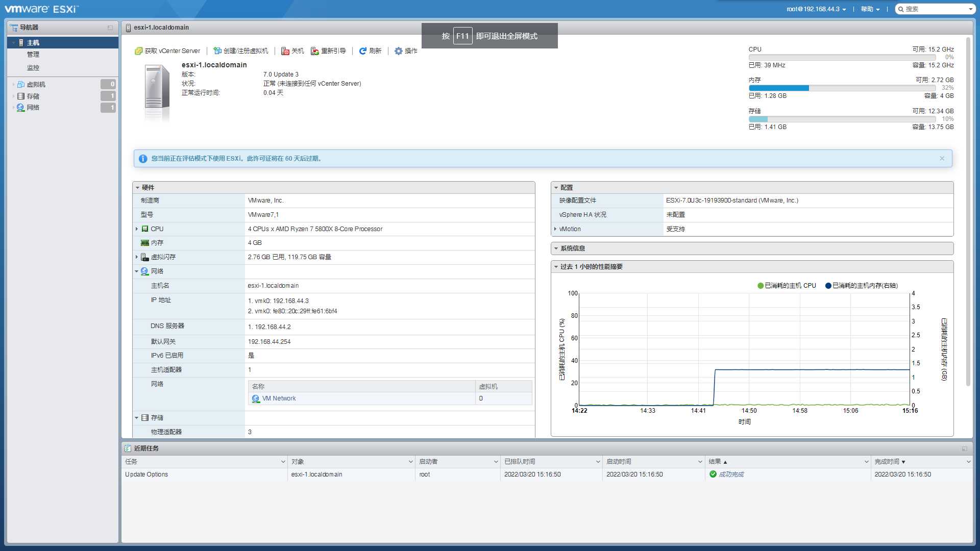Image resolution: width=980 pixels, height=551 pixels.
Task: Collapse 过去 1 小时的性能摘要 section
Action: click(556, 267)
